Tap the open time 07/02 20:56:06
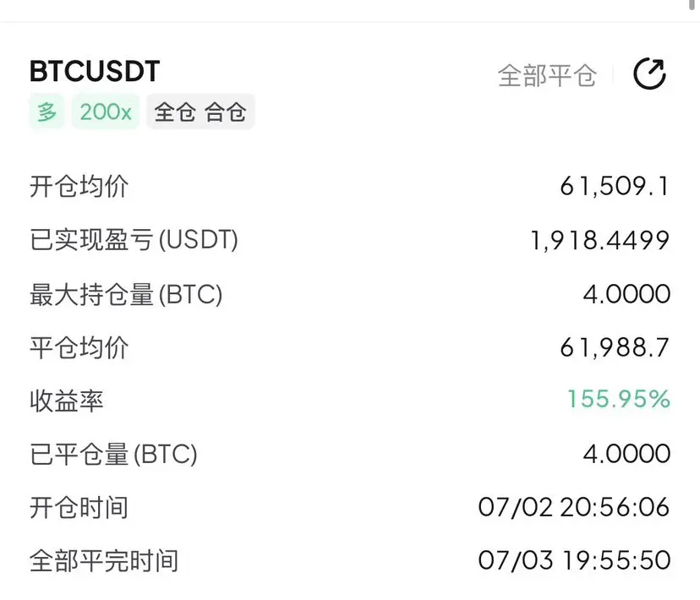This screenshot has width=700, height=600. [x=574, y=507]
